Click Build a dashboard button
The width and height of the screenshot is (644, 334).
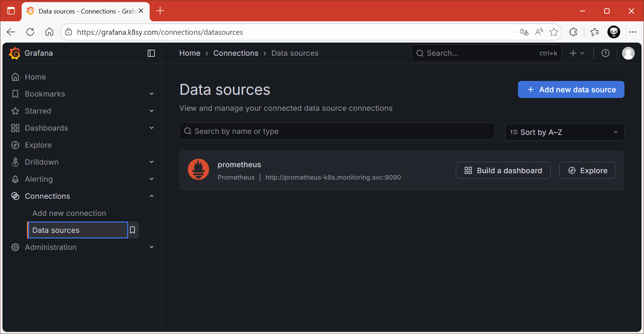coord(503,170)
